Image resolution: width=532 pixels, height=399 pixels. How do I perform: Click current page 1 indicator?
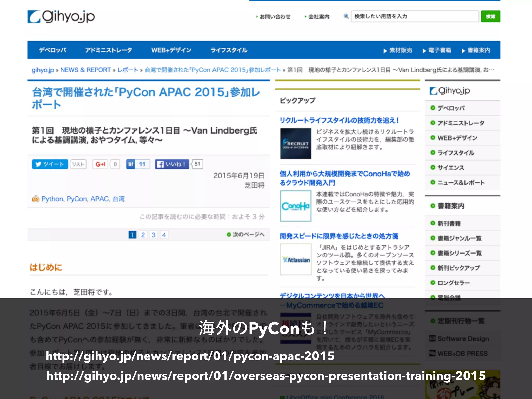(x=132, y=235)
